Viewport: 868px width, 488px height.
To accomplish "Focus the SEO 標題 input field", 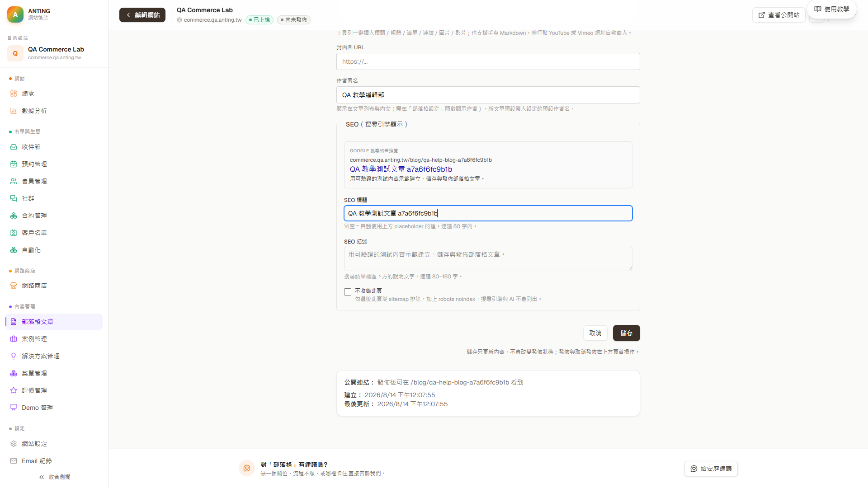I will coord(488,213).
